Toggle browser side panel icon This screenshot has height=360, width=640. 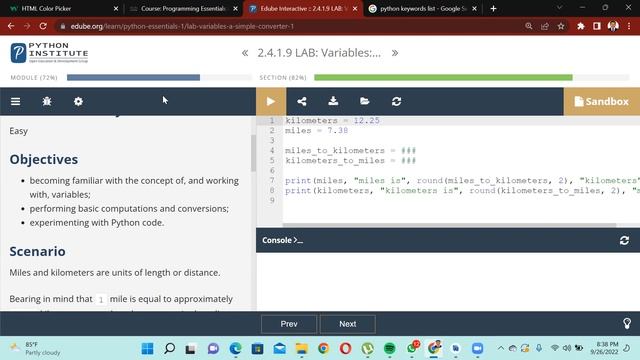597,26
